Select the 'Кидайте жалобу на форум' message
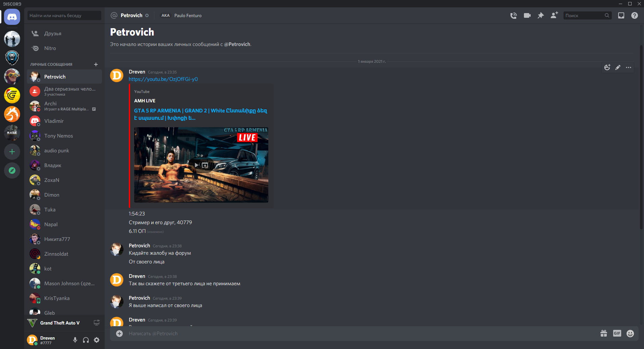This screenshot has height=349, width=644. point(160,253)
